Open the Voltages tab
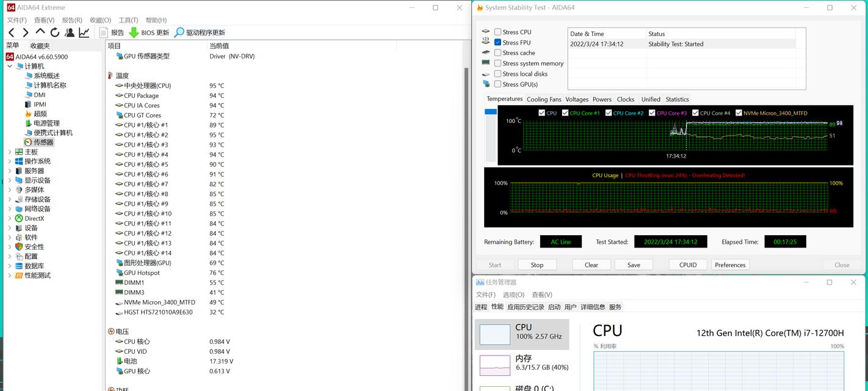Viewport: 868px width, 391px height. 577,99
